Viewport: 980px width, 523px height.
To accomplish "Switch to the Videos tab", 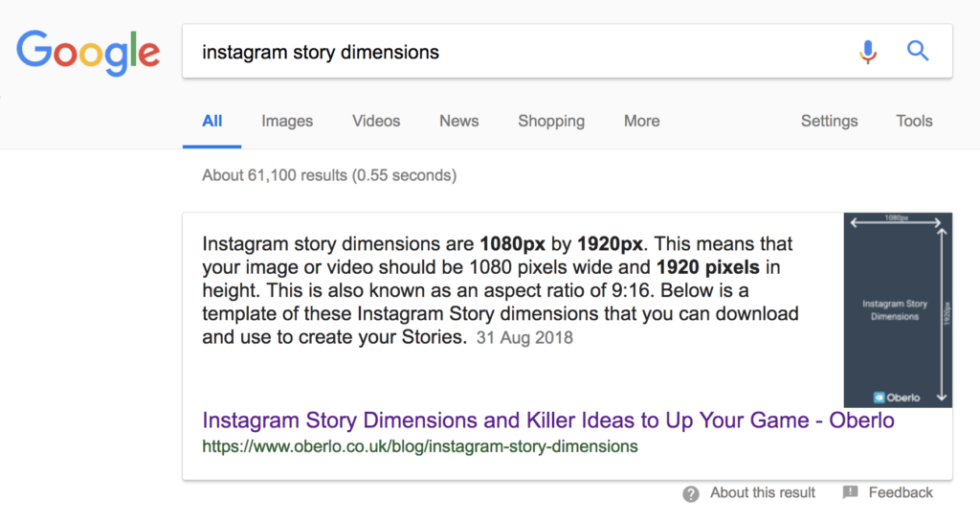I will coord(376,122).
